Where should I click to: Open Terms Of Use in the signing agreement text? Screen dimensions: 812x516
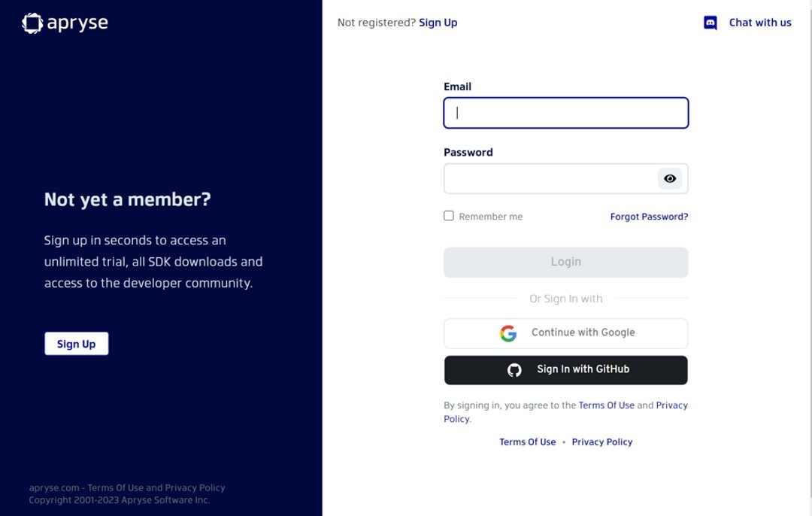pyautogui.click(x=607, y=405)
